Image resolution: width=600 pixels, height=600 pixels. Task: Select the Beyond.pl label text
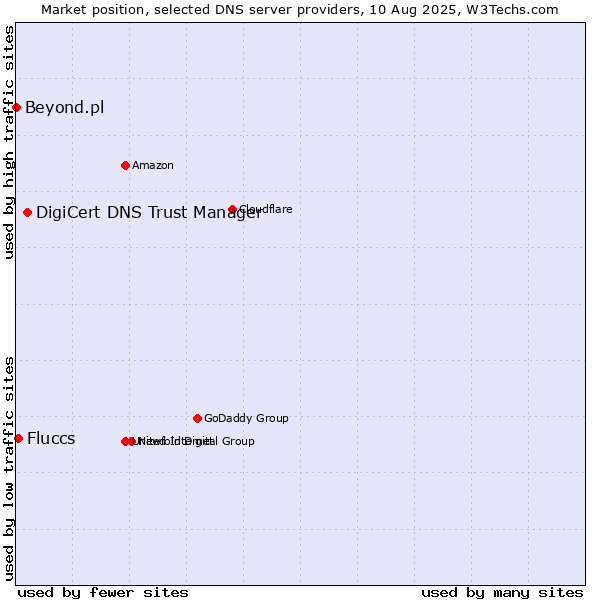65,108
